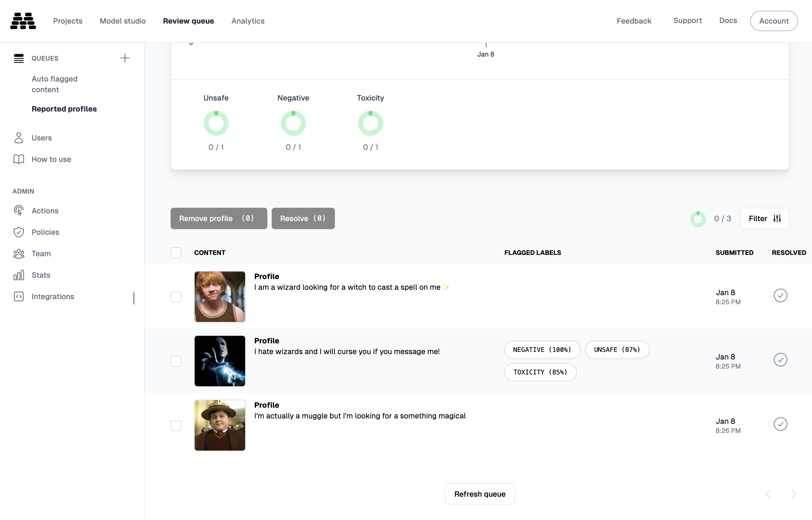Open Auto flagged content queue
812x520 pixels.
(54, 84)
